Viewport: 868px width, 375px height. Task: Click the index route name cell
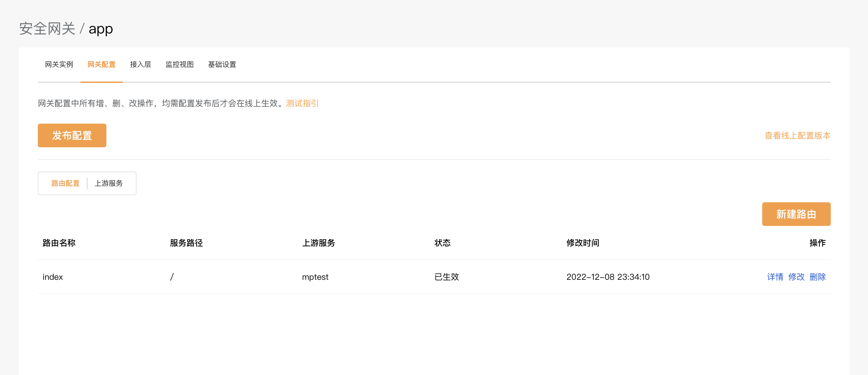coord(53,277)
